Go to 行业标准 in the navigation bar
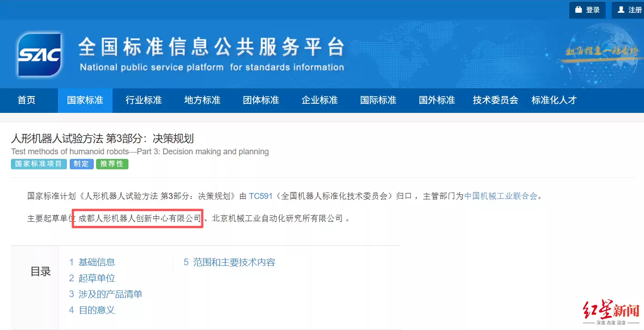 click(x=144, y=100)
